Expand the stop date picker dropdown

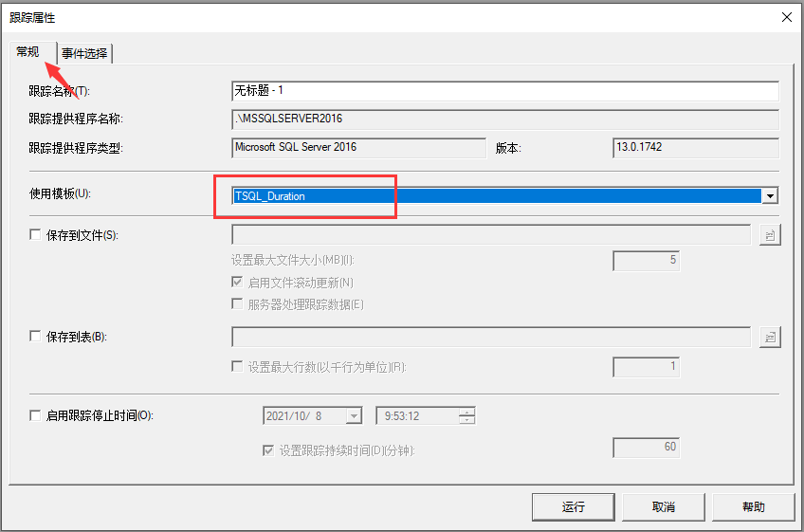(354, 415)
